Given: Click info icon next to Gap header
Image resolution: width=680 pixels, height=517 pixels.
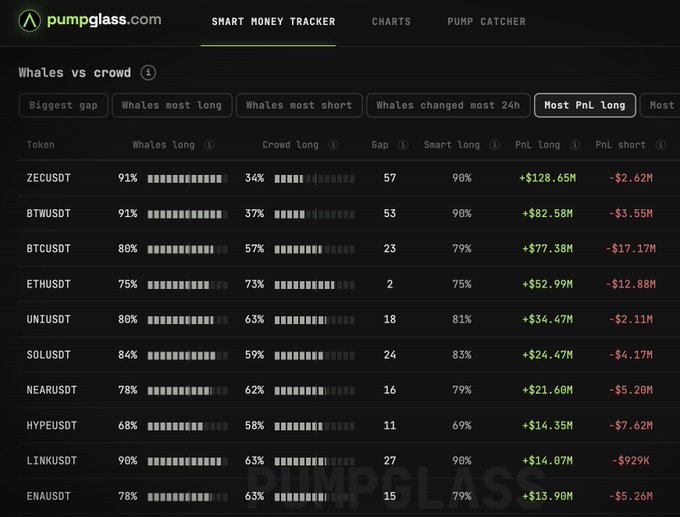Looking at the screenshot, I should pos(403,145).
